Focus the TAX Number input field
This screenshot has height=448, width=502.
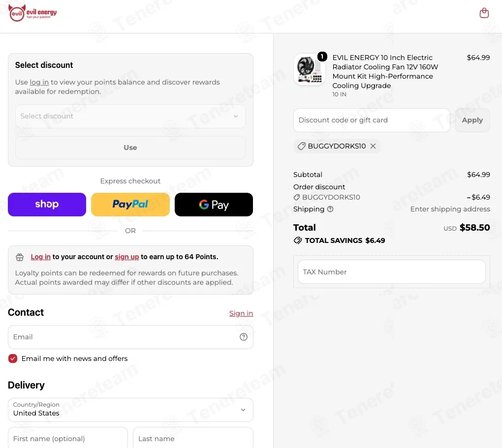392,272
